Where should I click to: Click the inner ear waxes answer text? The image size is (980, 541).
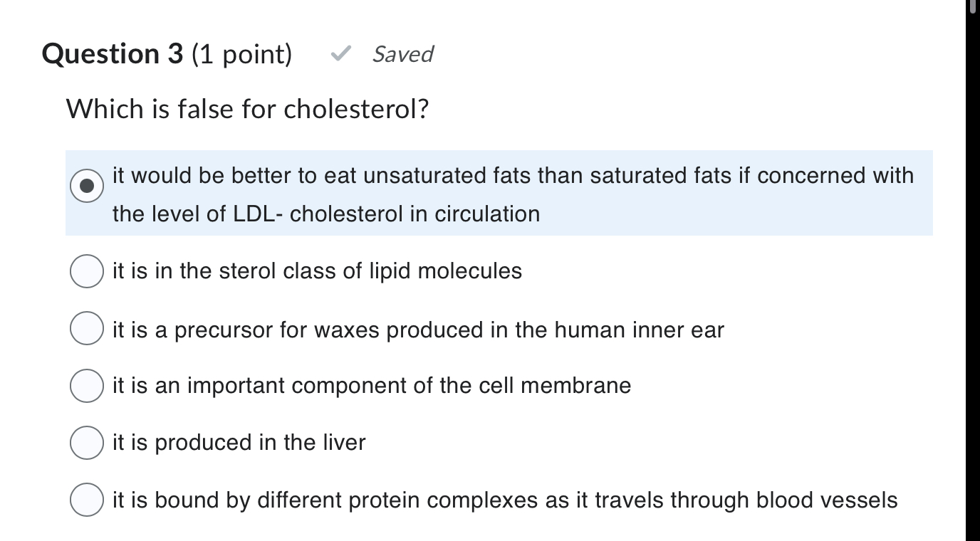[418, 329]
